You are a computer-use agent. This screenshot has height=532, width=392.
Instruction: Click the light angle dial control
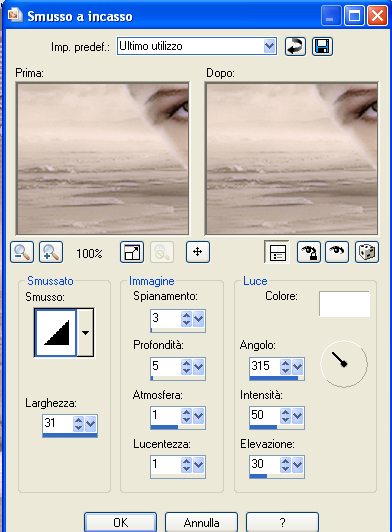[x=344, y=364]
